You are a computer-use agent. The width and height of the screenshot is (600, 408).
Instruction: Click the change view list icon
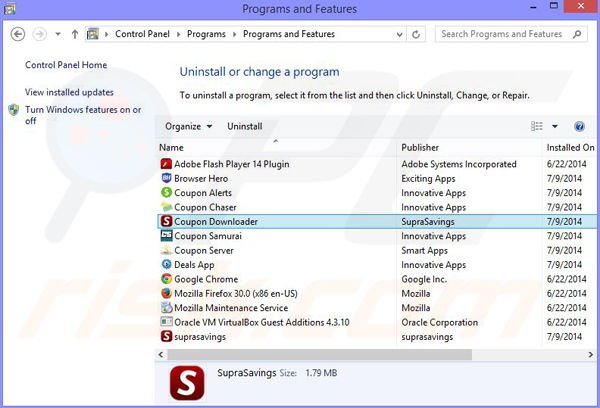tap(536, 126)
